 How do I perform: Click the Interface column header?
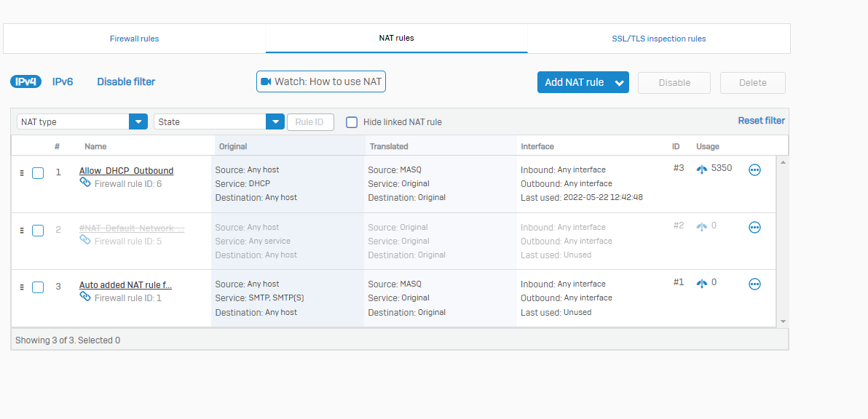(x=537, y=146)
